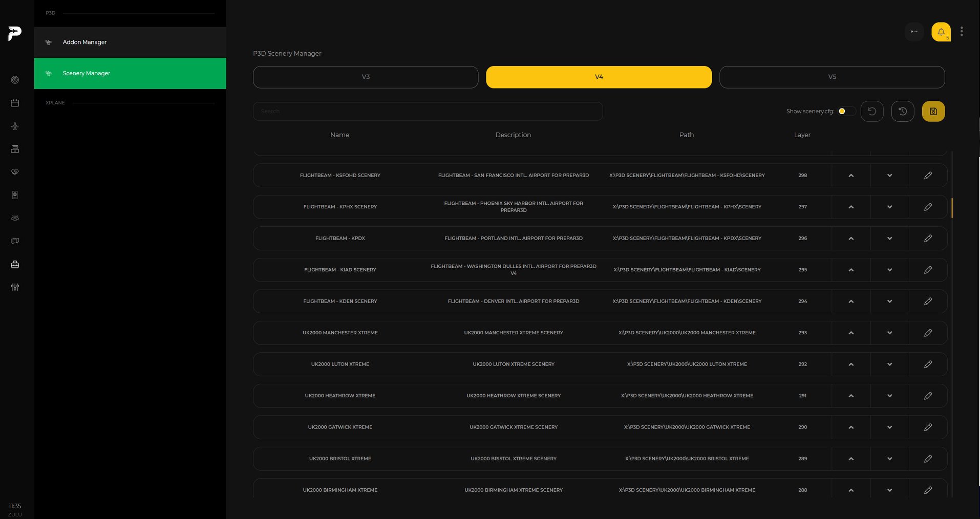Open the chat messages sidebar icon
The height and width of the screenshot is (519, 980).
pyautogui.click(x=15, y=241)
